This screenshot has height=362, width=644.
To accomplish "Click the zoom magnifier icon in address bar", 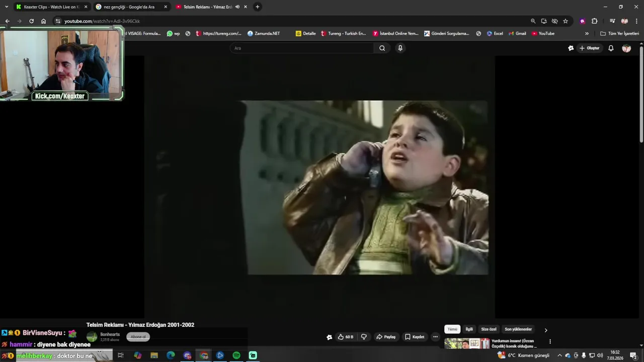I will 533,21.
